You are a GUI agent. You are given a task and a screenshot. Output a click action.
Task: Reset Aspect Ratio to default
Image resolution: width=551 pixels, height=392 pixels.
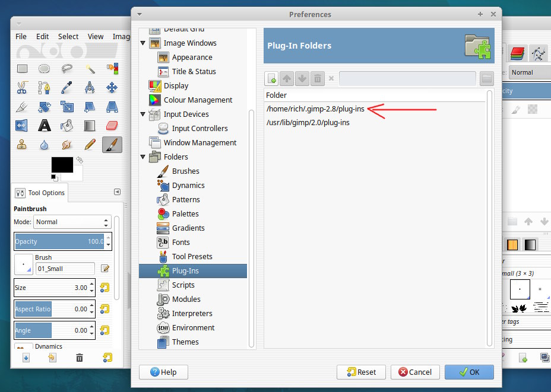coord(104,309)
